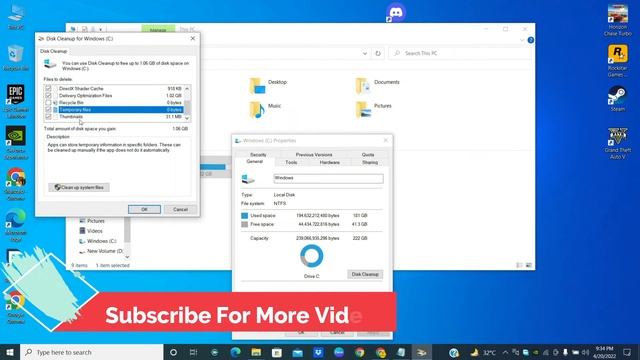Open the Horizon Chase Turbo desktop icon
Viewport: 640px width, 360px height.
pos(618,20)
